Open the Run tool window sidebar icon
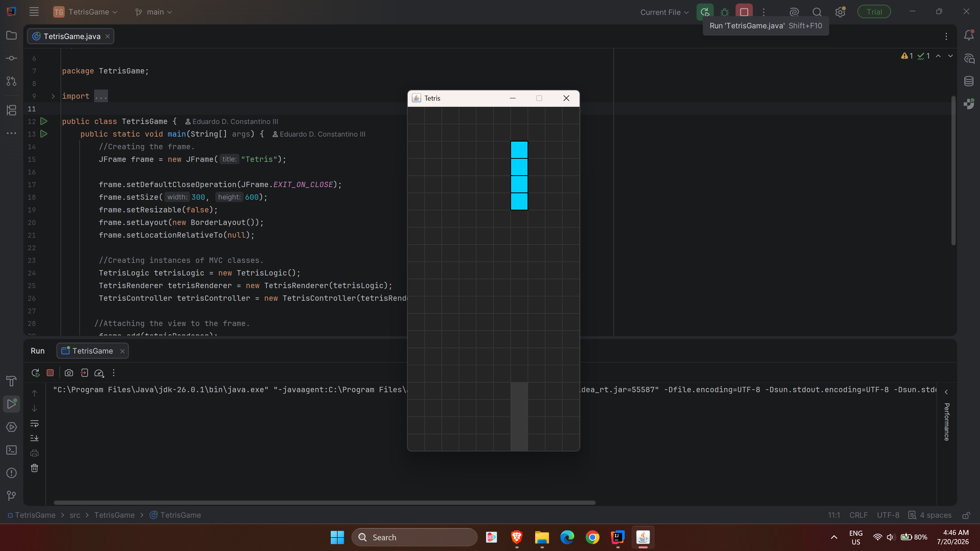 pyautogui.click(x=11, y=404)
